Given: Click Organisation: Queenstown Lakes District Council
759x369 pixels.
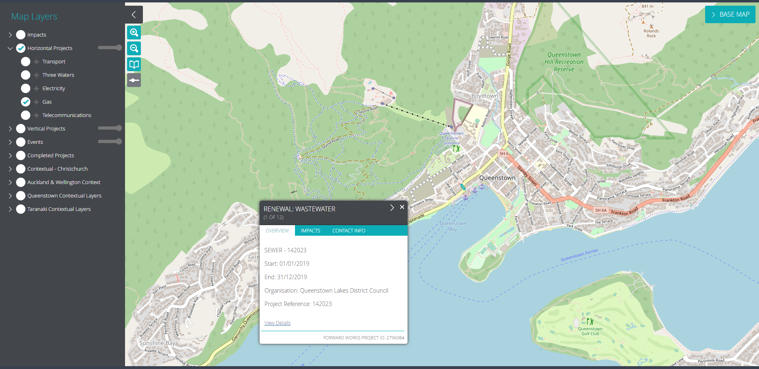Looking at the screenshot, I should 326,291.
